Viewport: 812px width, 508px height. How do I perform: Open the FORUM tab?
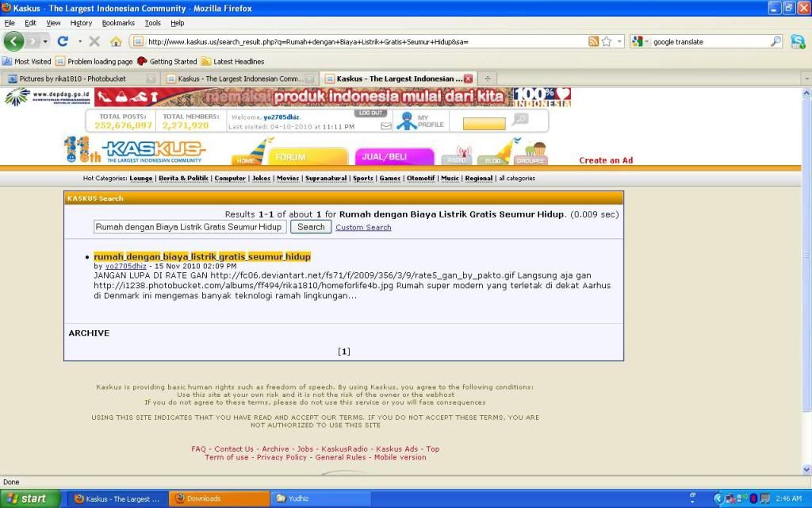pos(308,156)
